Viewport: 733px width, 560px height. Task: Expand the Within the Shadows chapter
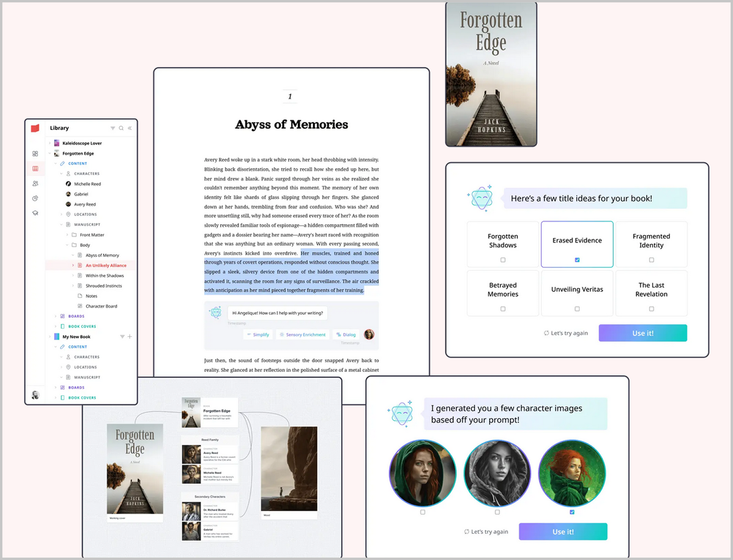click(73, 276)
